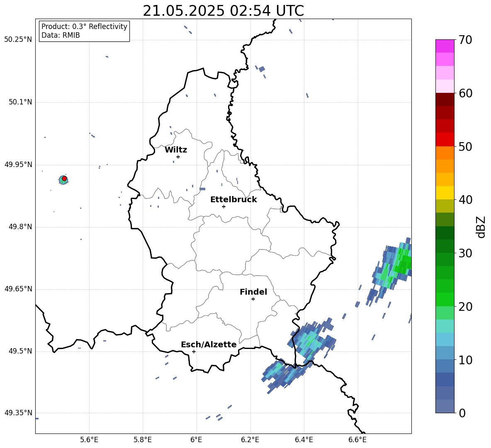Click the colorbar tick label 0

coord(462,413)
